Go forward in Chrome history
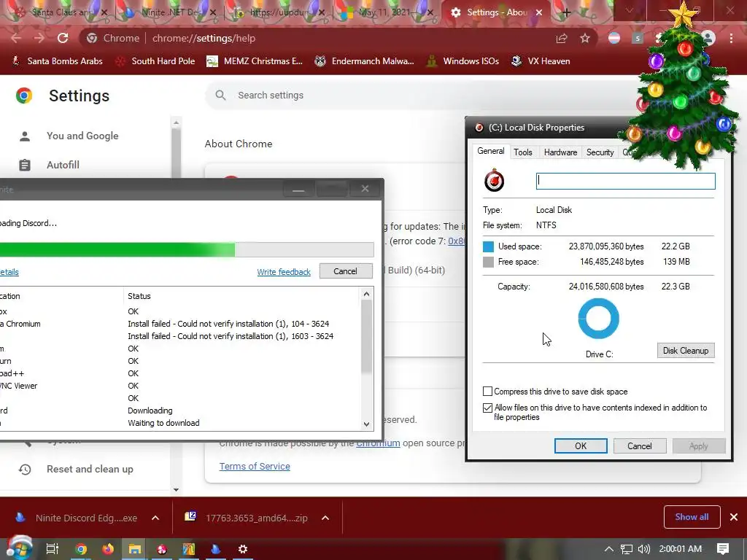Screen dimensions: 747x560 [x=39, y=38]
